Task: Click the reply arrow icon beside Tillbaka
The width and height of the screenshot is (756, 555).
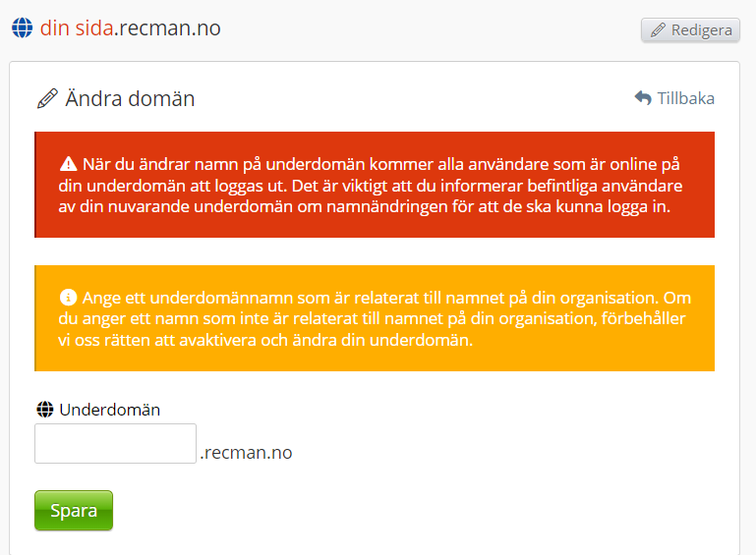Action: click(x=643, y=98)
